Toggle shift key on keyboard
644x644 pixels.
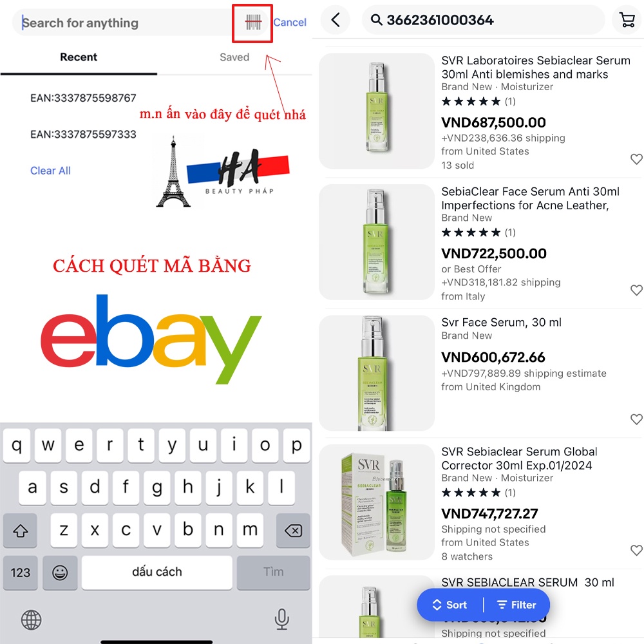(20, 530)
